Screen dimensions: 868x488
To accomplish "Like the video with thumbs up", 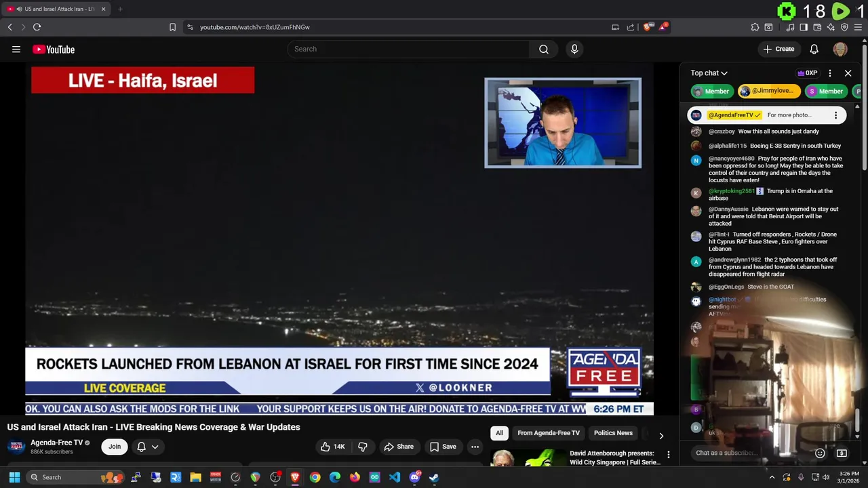I will coord(333,447).
